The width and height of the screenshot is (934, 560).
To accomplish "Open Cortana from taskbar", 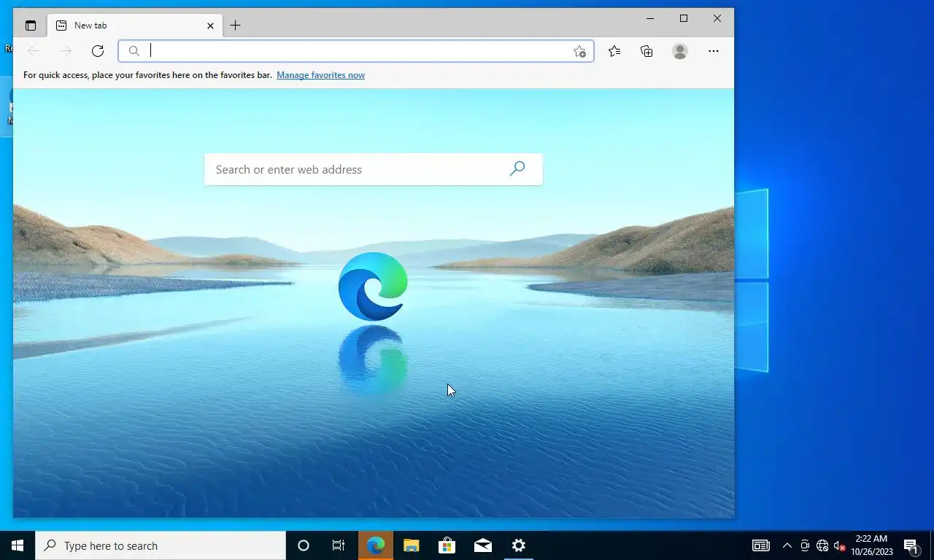I will [304, 545].
